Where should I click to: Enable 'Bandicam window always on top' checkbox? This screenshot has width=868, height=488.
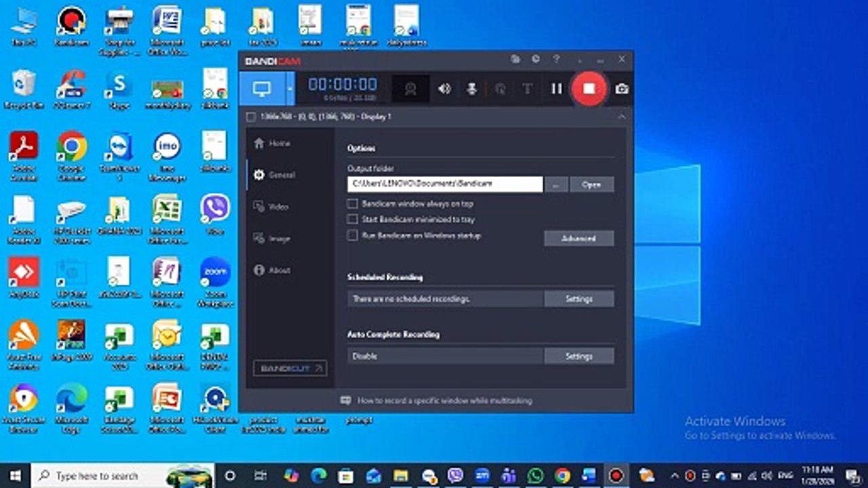[353, 203]
